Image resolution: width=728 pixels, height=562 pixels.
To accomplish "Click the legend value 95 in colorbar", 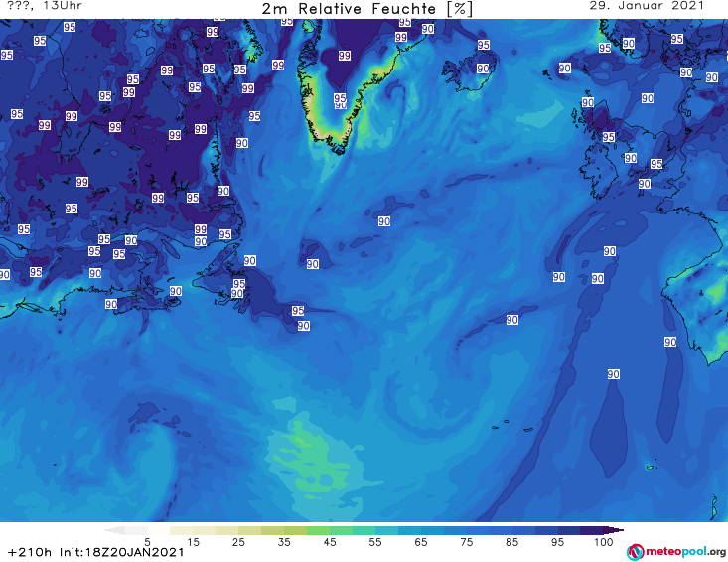I will [x=557, y=542].
